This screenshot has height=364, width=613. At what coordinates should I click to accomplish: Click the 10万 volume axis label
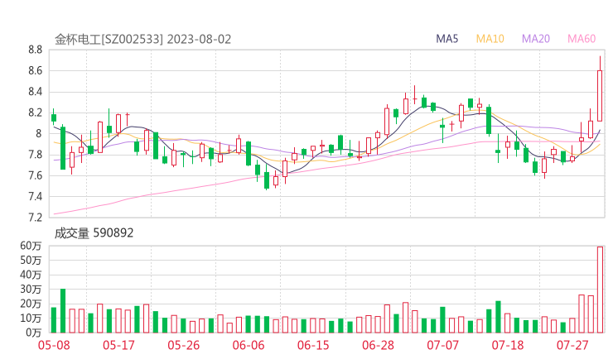(31, 318)
